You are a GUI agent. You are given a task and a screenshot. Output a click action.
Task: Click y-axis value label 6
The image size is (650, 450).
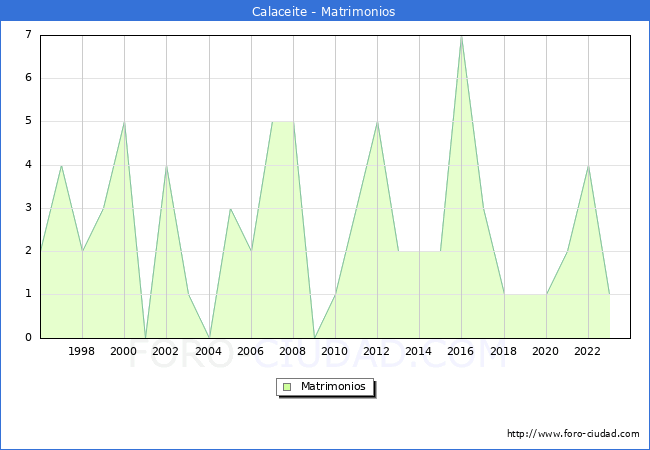click(x=28, y=77)
